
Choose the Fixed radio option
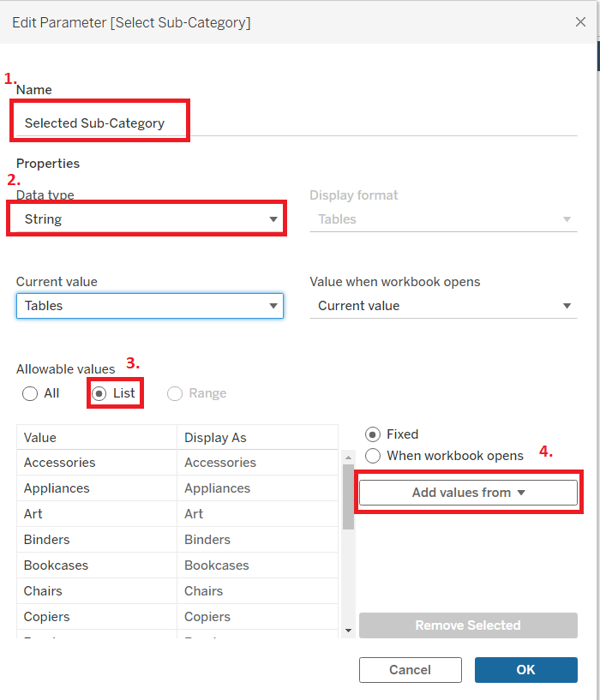[373, 434]
